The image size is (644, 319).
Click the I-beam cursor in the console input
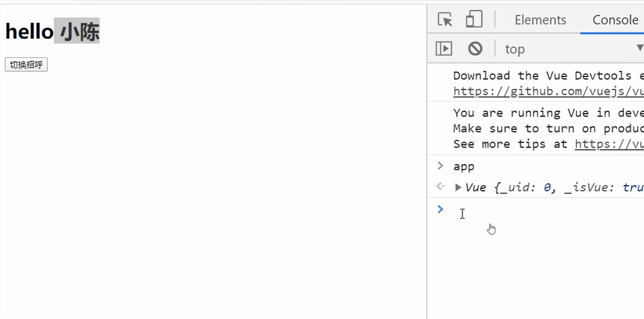coord(462,213)
